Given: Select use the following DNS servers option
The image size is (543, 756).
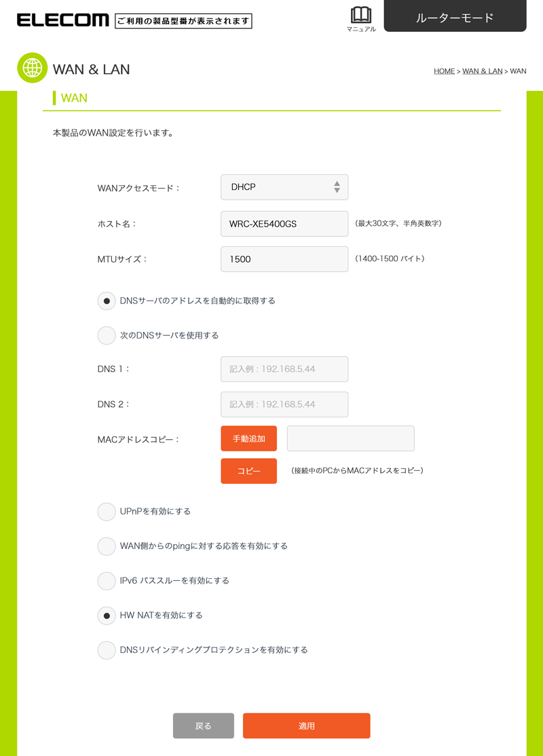Looking at the screenshot, I should [x=107, y=335].
